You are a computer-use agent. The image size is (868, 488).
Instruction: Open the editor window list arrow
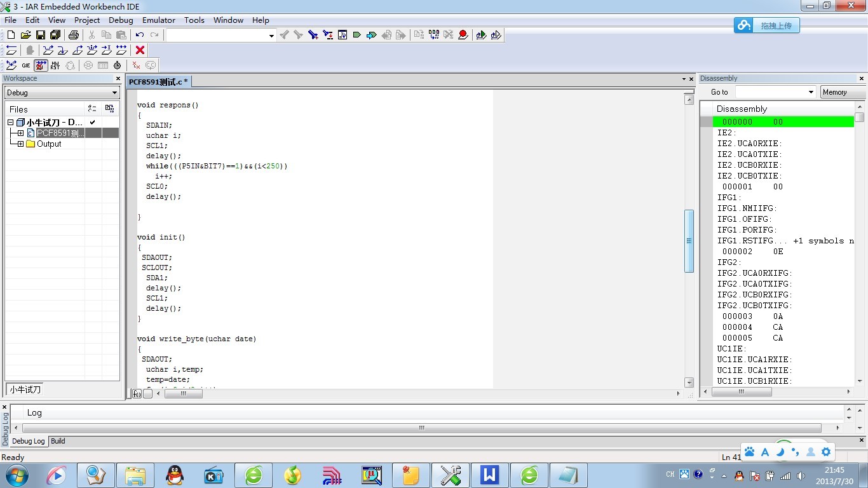tap(684, 79)
